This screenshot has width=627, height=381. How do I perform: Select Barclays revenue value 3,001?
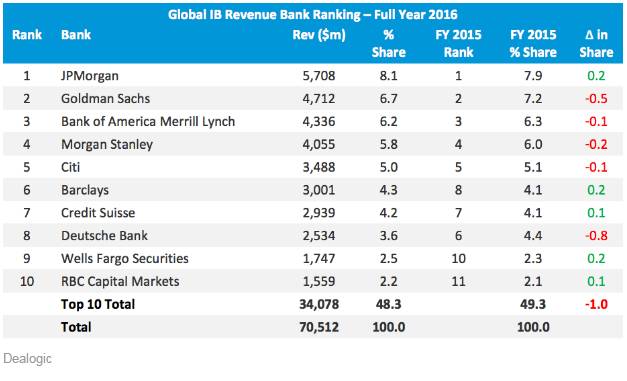coord(319,190)
